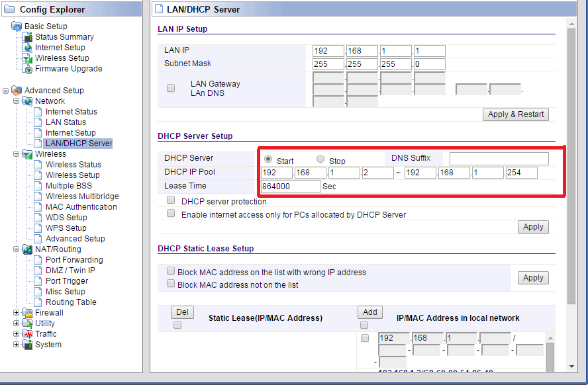The height and width of the screenshot is (385, 588).
Task: Select the DHCP Server Stop radio button
Action: click(x=320, y=159)
